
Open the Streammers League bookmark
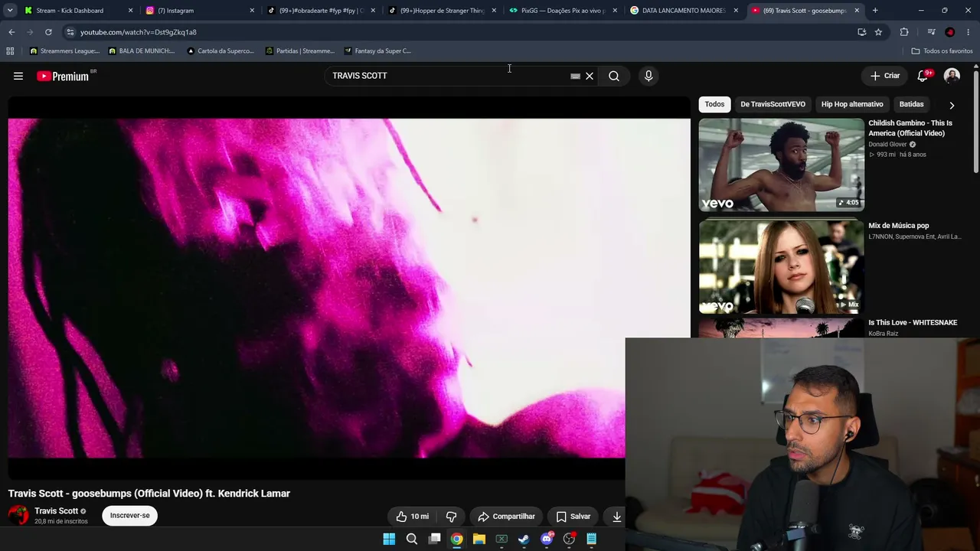pyautogui.click(x=64, y=51)
